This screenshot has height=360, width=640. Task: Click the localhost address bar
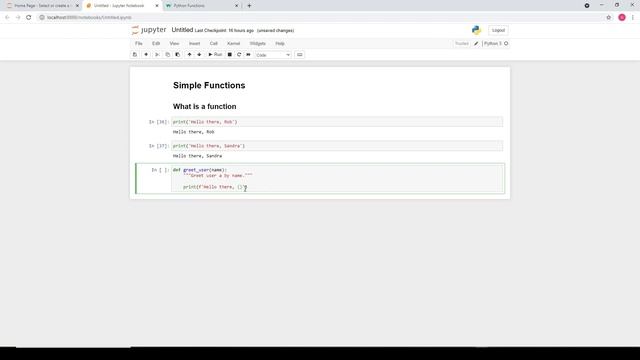320,18
